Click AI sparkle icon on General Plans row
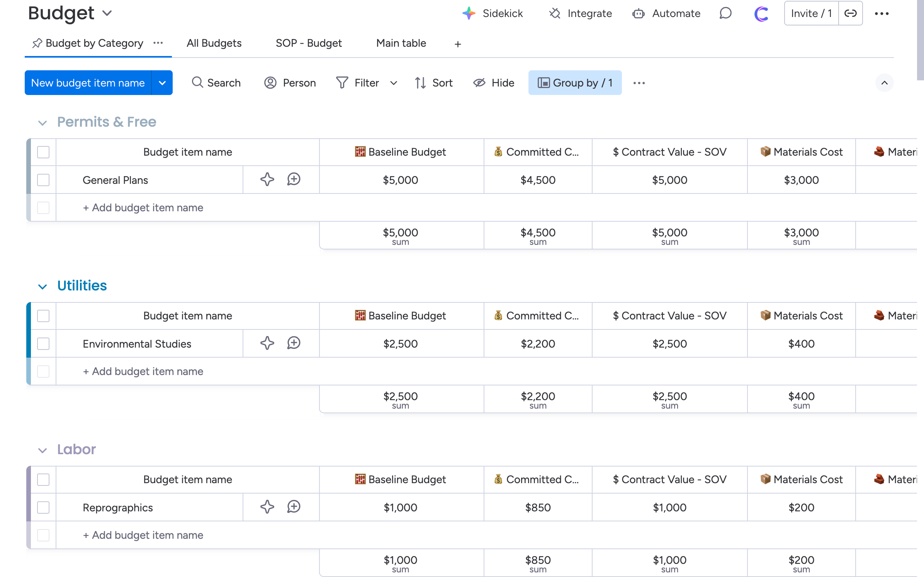Image resolution: width=924 pixels, height=577 pixels. point(267,180)
